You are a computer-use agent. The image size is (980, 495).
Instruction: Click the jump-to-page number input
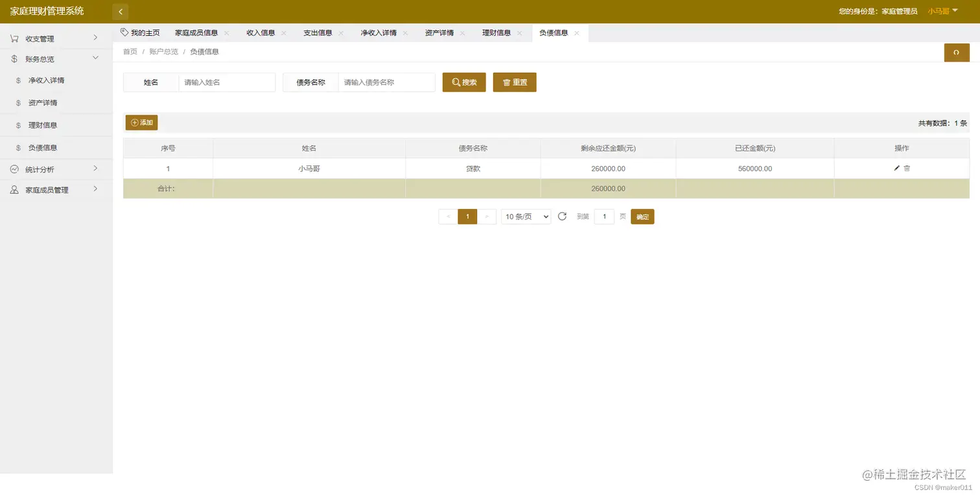(x=604, y=217)
